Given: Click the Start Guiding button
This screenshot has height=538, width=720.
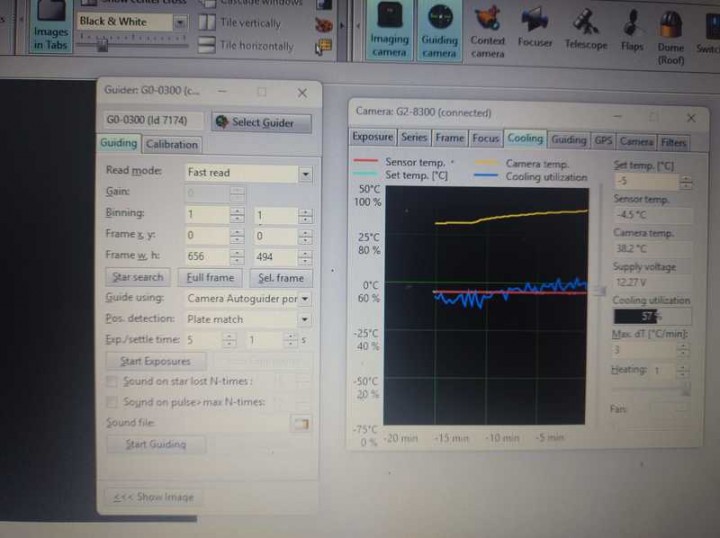Looking at the screenshot, I should [156, 444].
